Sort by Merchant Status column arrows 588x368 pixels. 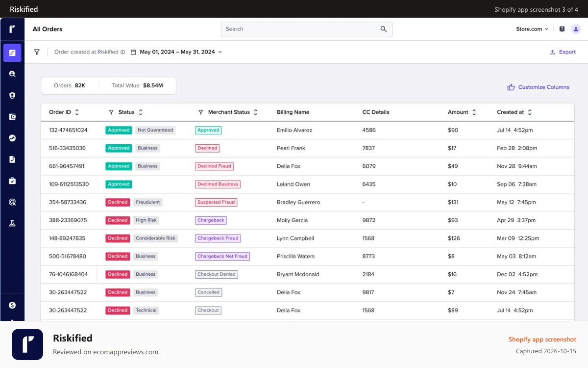coord(256,112)
